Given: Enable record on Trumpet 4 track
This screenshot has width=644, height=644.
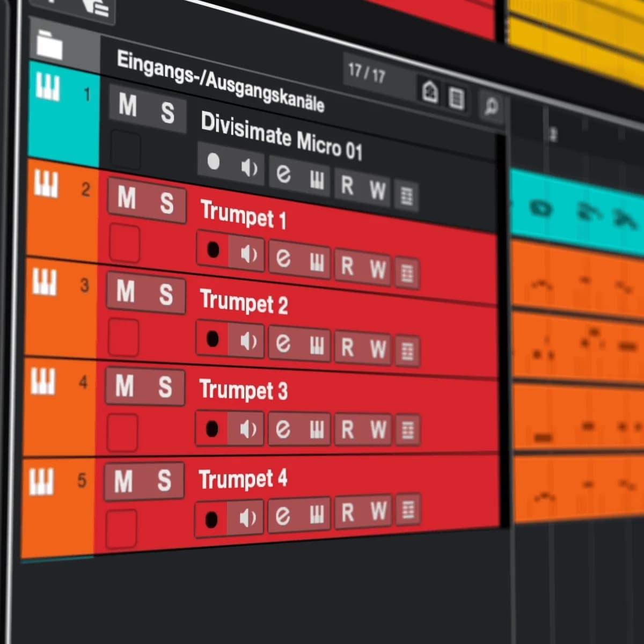Looking at the screenshot, I should 212,519.
